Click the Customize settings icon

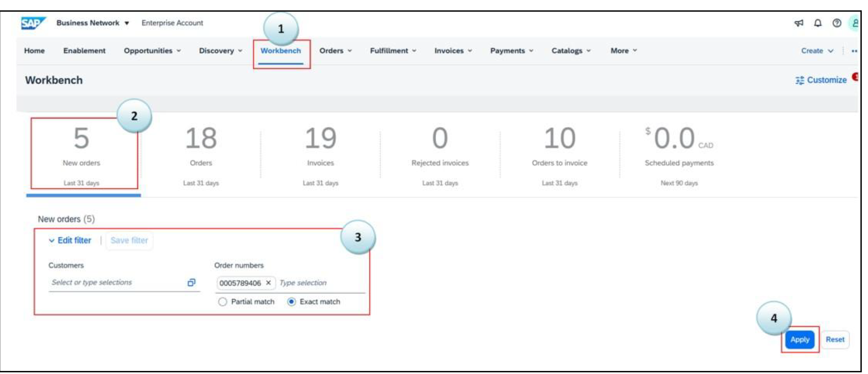tap(799, 80)
